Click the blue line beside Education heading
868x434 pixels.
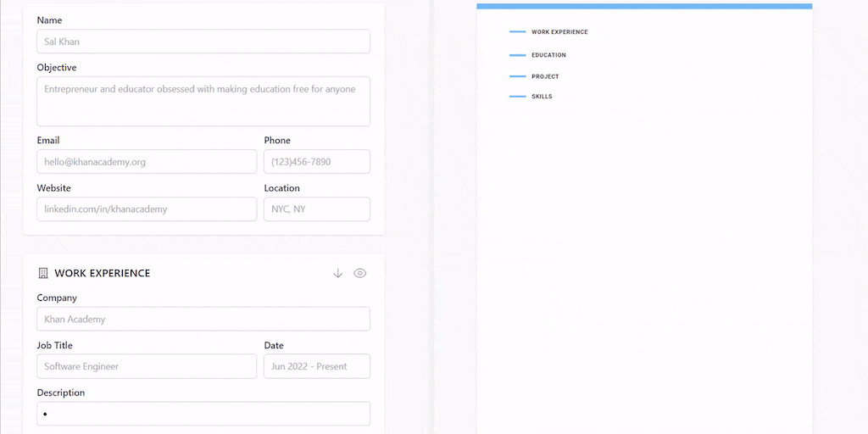518,55
